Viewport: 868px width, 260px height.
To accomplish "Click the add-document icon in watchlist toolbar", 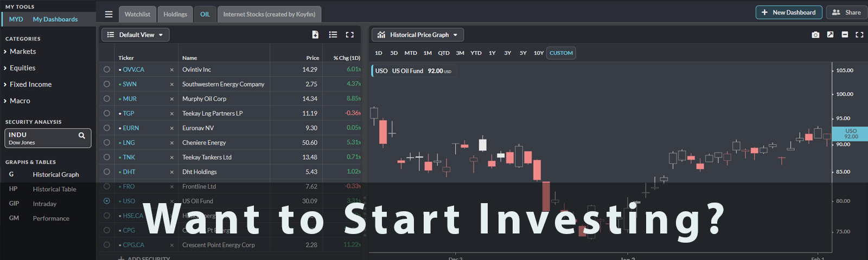I will point(315,35).
